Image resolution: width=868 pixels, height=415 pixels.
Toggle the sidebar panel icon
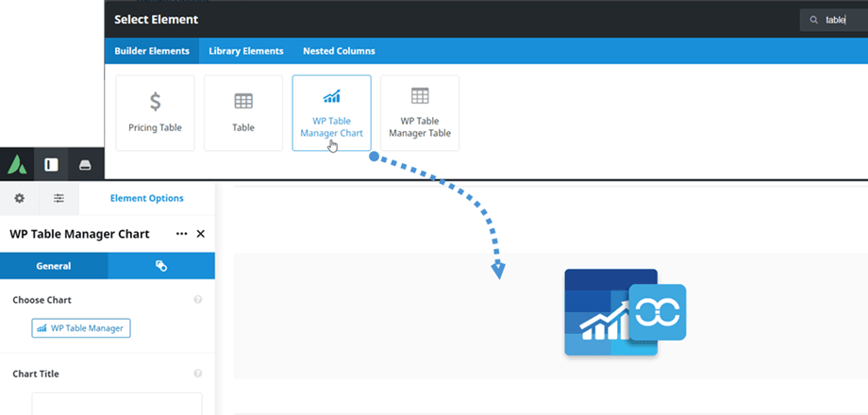[52, 164]
